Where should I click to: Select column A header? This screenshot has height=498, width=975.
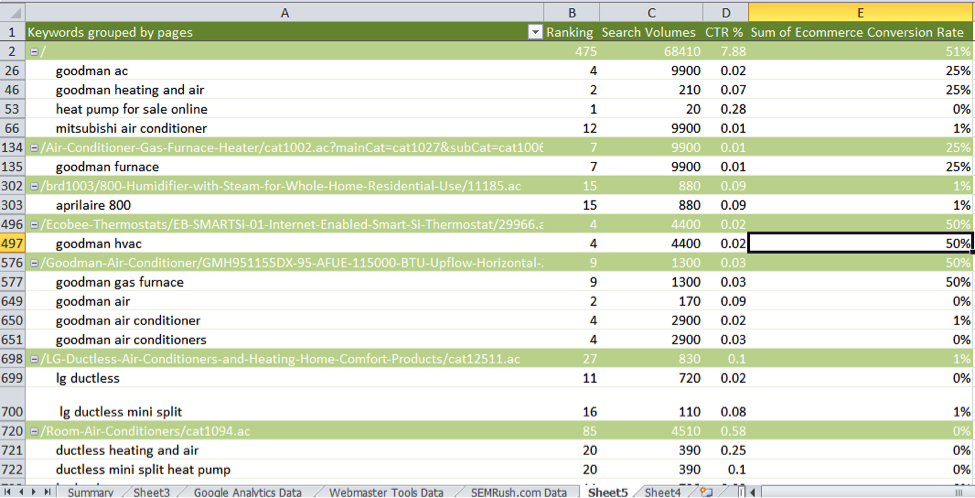285,12
